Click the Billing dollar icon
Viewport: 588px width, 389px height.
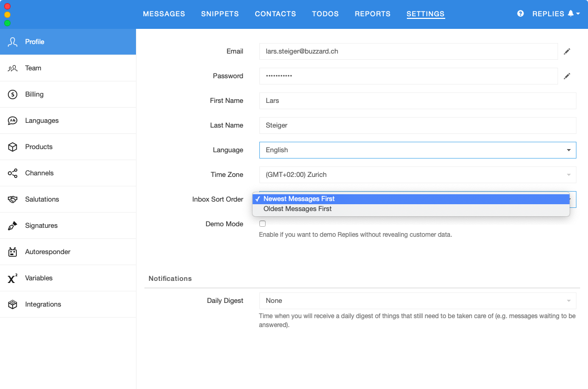(x=13, y=94)
